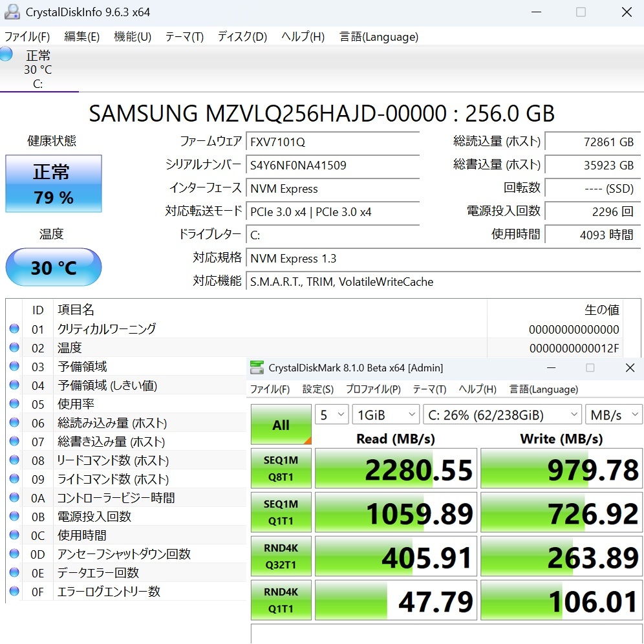Click the インターフェース field NVM Express
644x644 pixels.
tap(333, 189)
